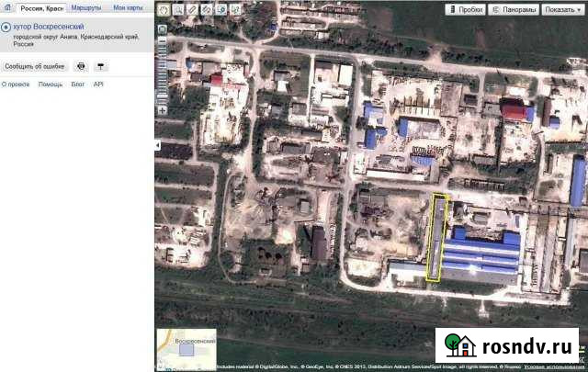The height and width of the screenshot is (372, 588).
Task: Click zoom out button above slider
Action: pos(162,29)
